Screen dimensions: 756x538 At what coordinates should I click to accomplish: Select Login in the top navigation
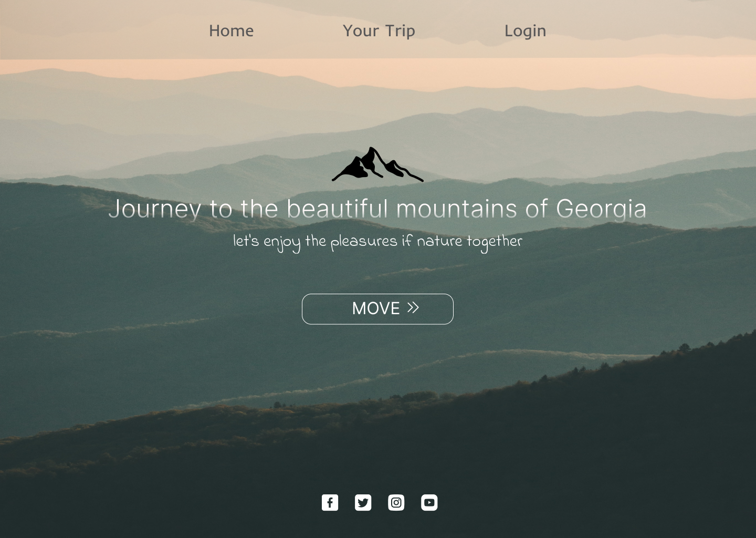click(525, 31)
